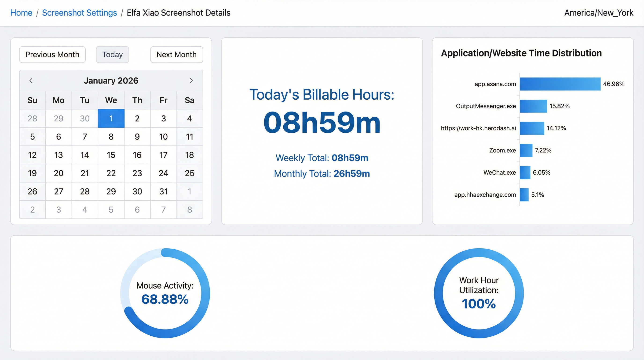Advance with Next Month button
The height and width of the screenshot is (360, 644).
[176, 55]
